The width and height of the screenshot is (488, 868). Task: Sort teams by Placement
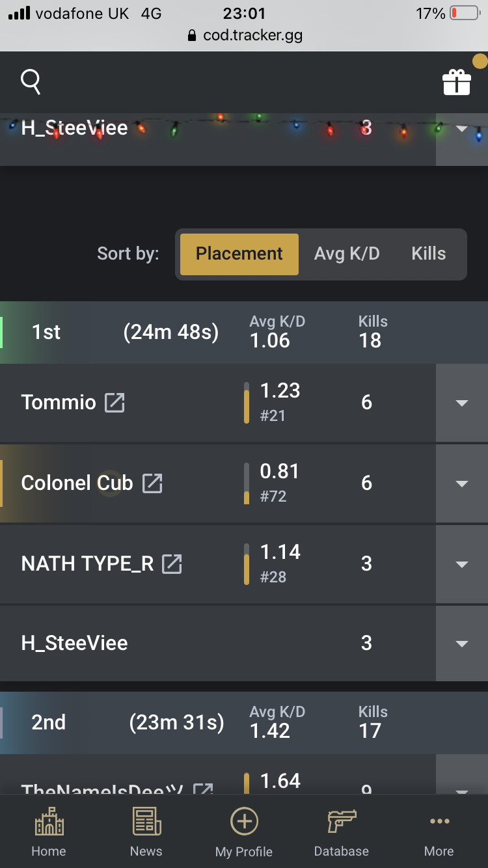tap(239, 254)
